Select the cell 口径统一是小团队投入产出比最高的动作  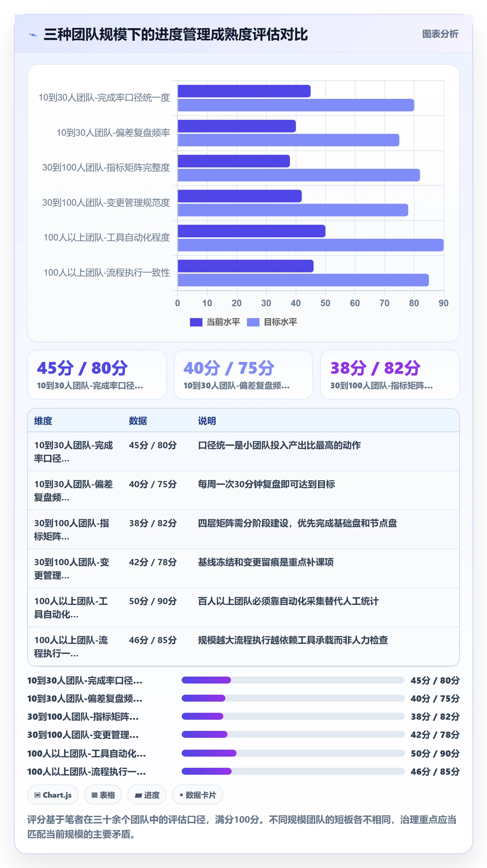[279, 445]
